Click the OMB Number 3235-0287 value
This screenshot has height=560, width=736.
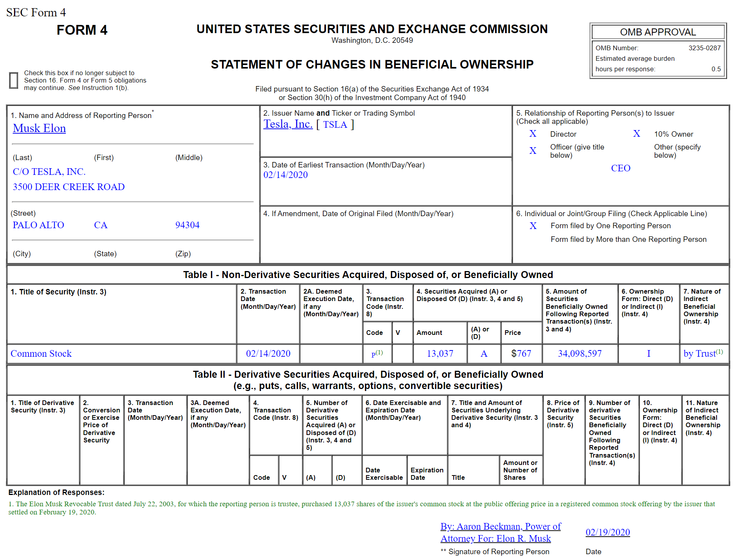coord(704,48)
